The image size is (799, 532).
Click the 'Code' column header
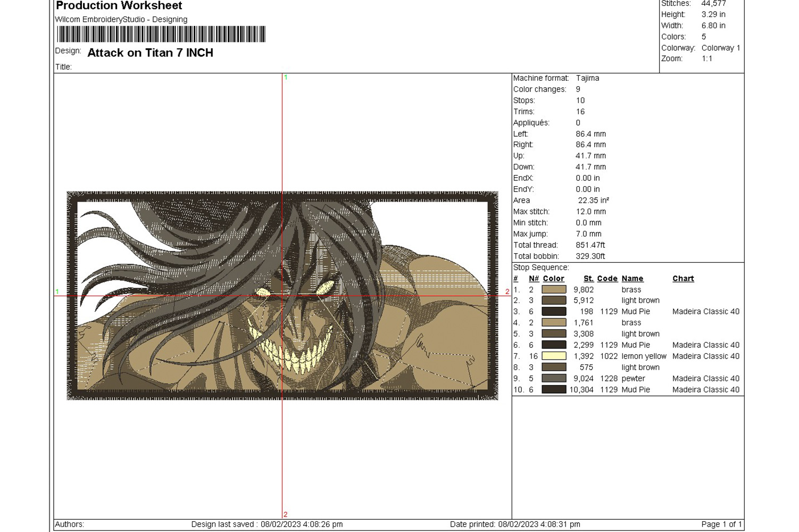point(607,279)
